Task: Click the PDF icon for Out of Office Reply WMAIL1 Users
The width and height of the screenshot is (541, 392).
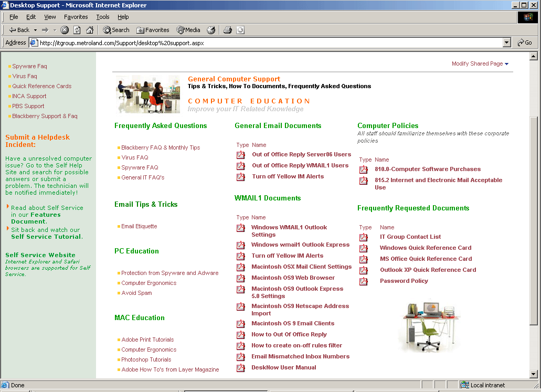Action: click(x=240, y=166)
